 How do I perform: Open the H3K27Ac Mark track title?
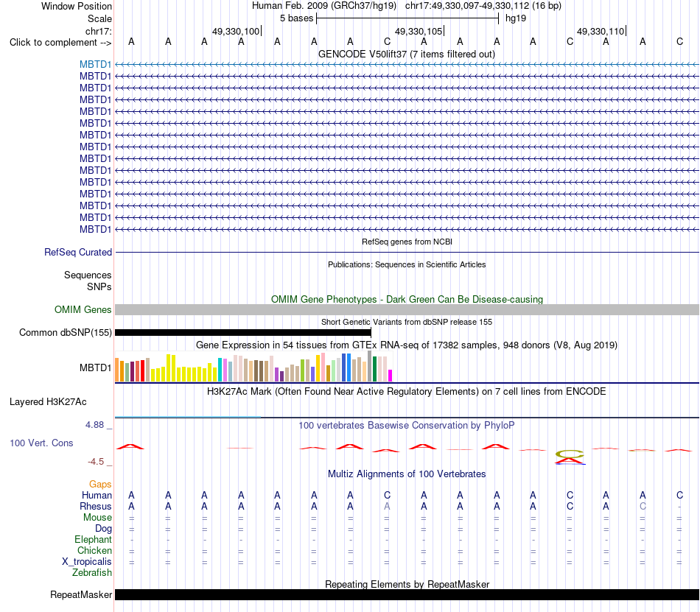pyautogui.click(x=407, y=391)
